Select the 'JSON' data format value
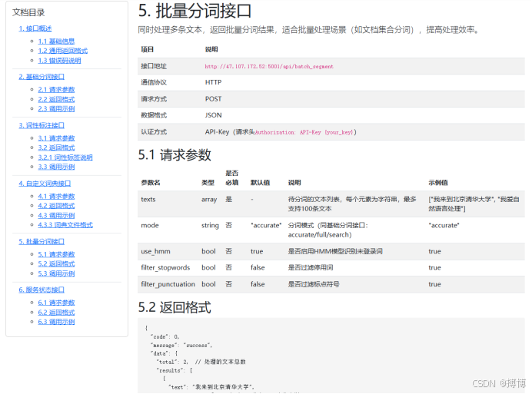Image resolution: width=532 pixels, height=394 pixels. point(213,115)
